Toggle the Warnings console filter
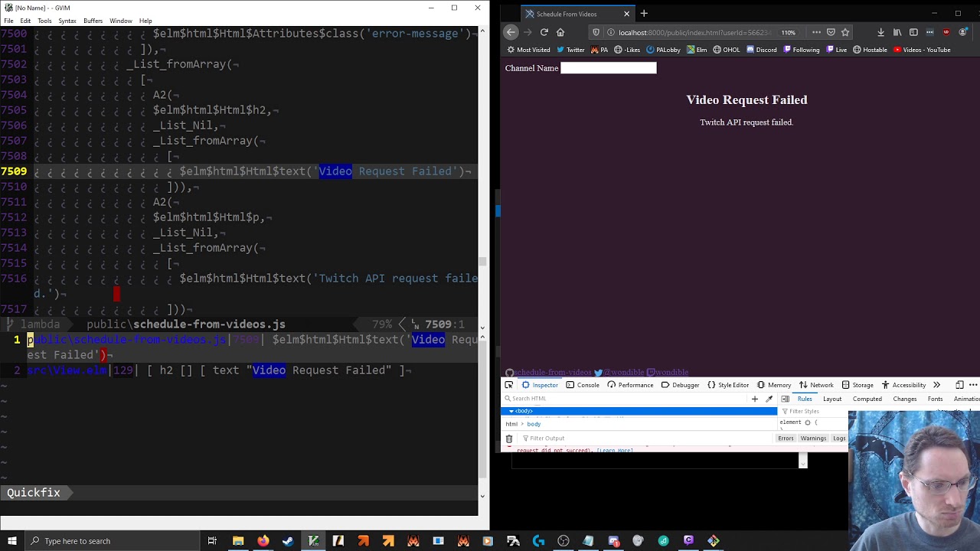The width and height of the screenshot is (980, 551). (813, 439)
